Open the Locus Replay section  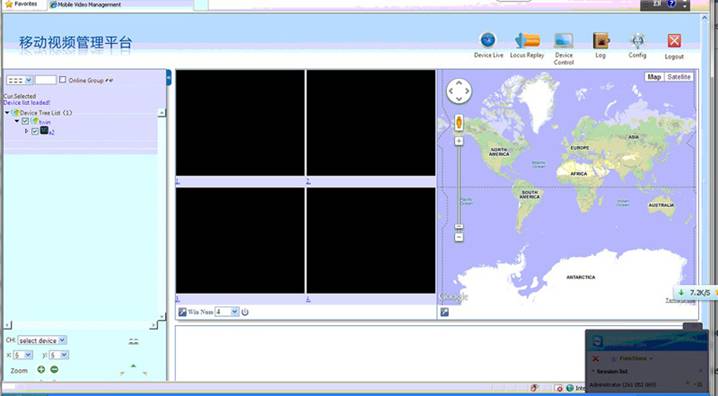[527, 44]
